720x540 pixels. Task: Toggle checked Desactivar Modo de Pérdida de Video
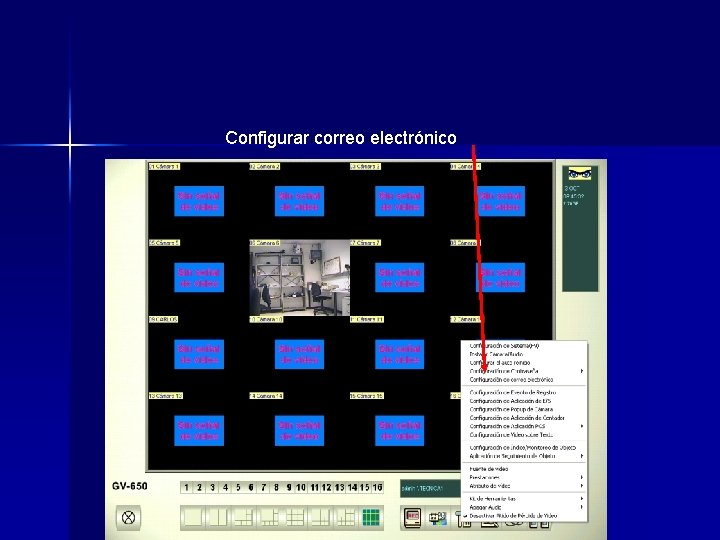512,516
